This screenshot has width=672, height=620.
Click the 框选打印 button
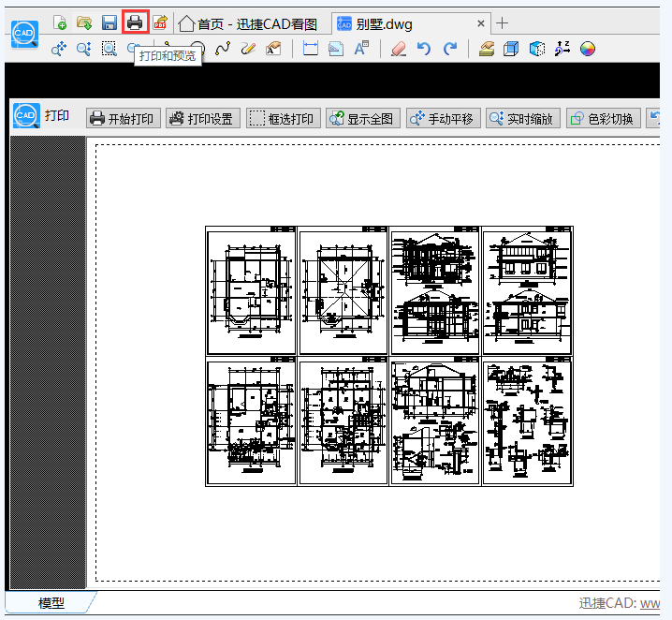(x=282, y=118)
